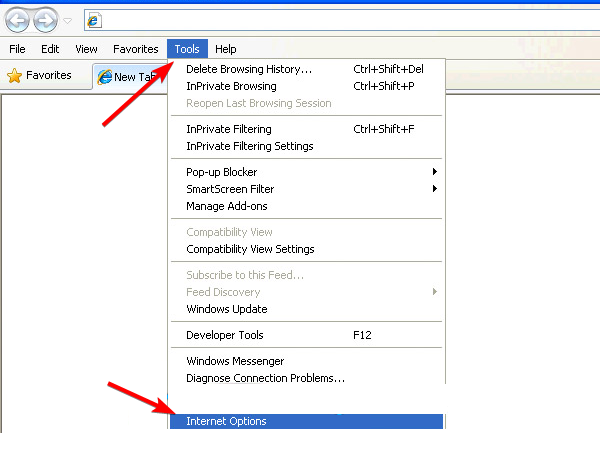Image resolution: width=600 pixels, height=466 pixels.
Task: Open the View menu
Action: tap(86, 49)
